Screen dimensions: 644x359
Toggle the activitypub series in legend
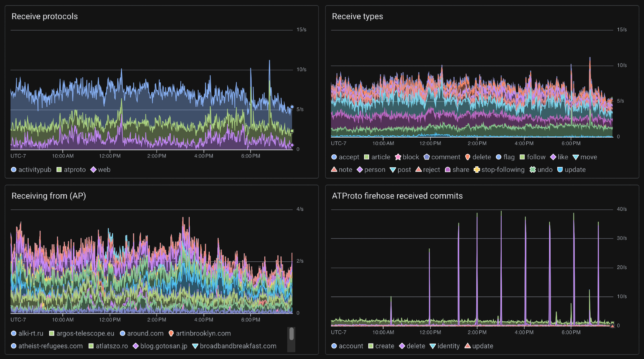coord(34,170)
